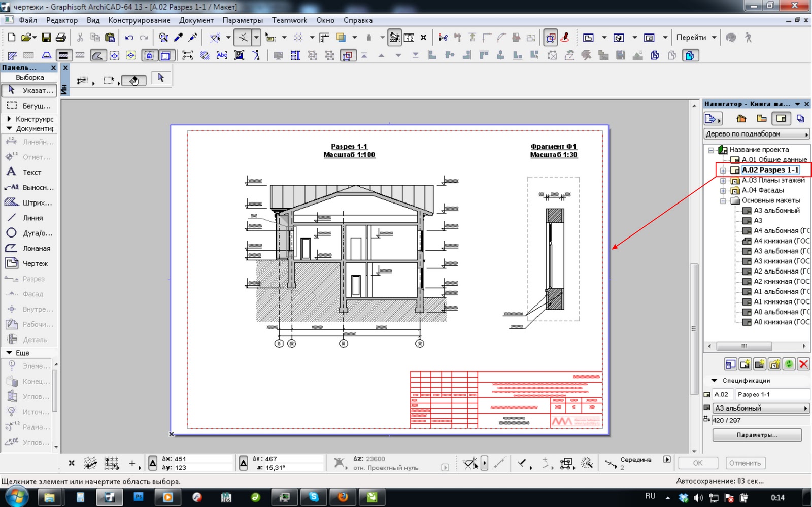Image resolution: width=812 pixels, height=507 pixels.
Task: Click the Abc text display toolbar icon
Action: [222, 55]
